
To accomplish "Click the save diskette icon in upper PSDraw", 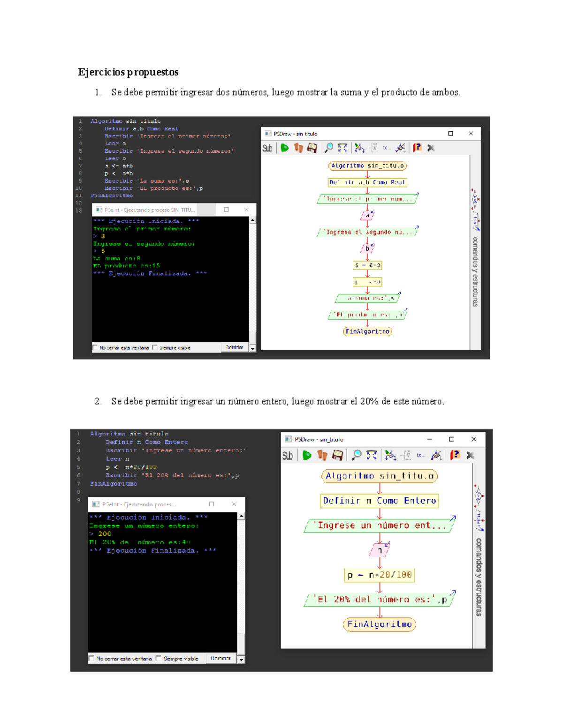I will click(312, 148).
